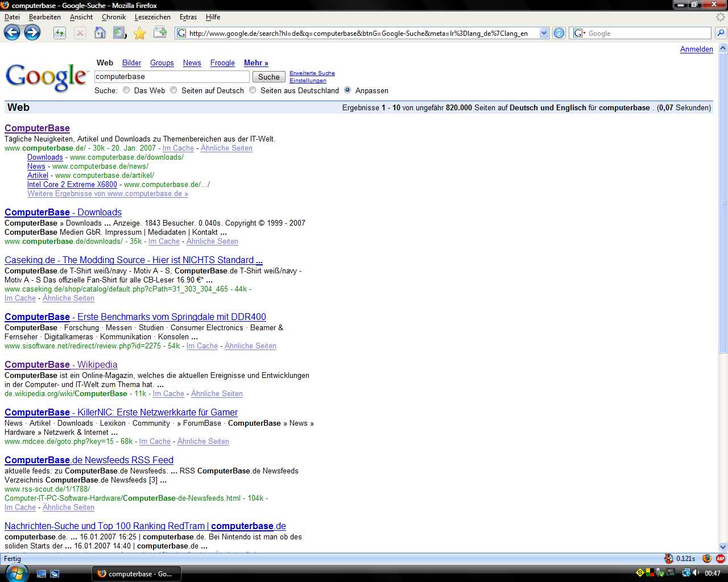Open the Bearbeiten menu
This screenshot has height=582, width=728.
tap(45, 17)
